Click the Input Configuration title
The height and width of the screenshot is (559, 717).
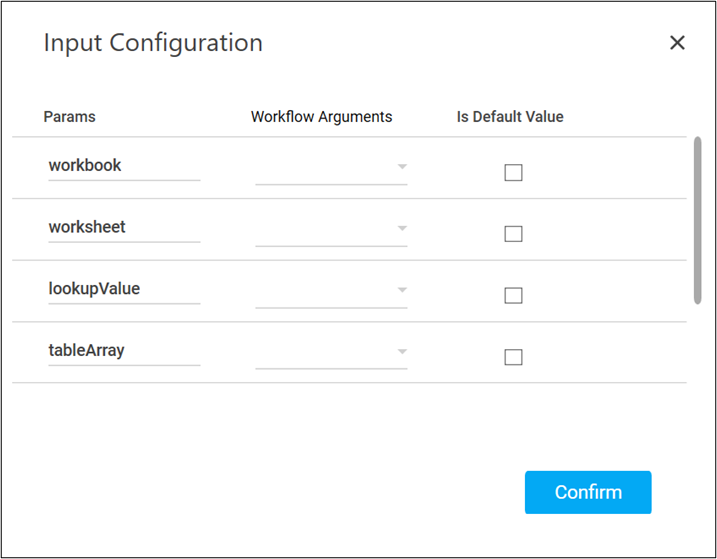153,43
